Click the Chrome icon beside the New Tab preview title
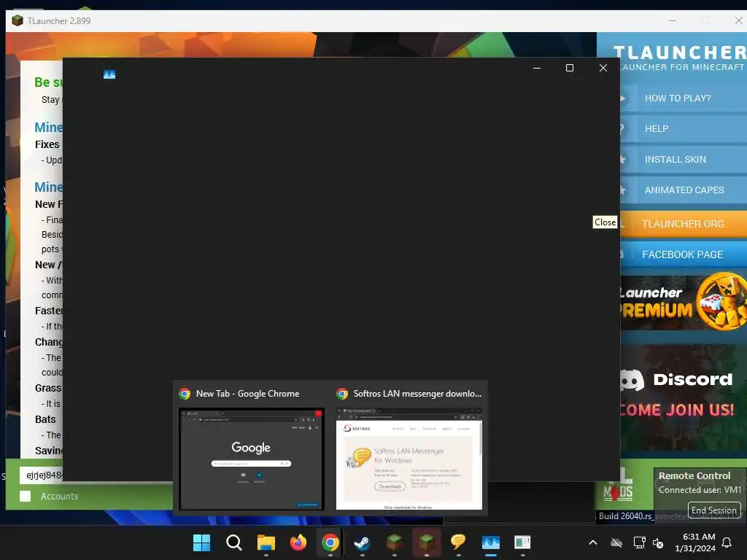The width and height of the screenshot is (747, 560). [185, 394]
